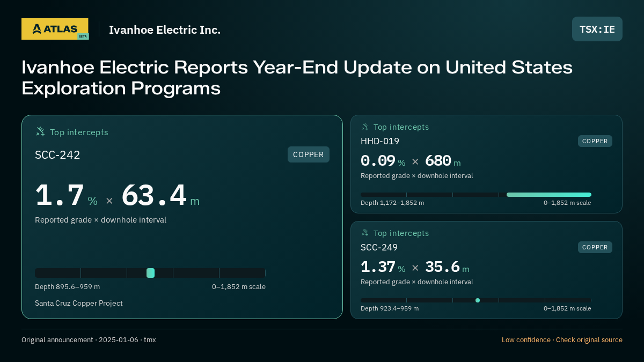644x362 pixels.
Task: Click the drill icon in HHD-019 card
Action: [x=365, y=127]
